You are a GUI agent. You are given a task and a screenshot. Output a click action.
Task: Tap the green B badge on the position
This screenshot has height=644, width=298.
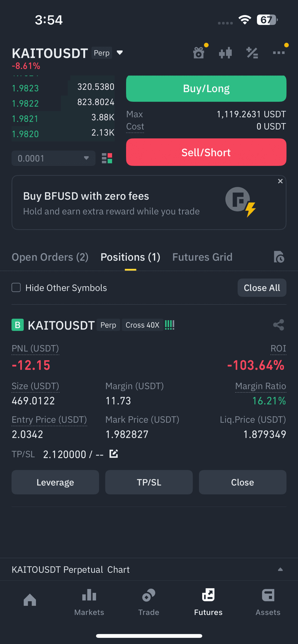(18, 325)
